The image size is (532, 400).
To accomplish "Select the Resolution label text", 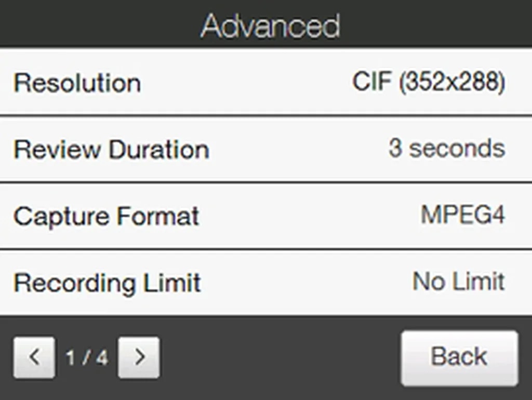I will coord(77,83).
